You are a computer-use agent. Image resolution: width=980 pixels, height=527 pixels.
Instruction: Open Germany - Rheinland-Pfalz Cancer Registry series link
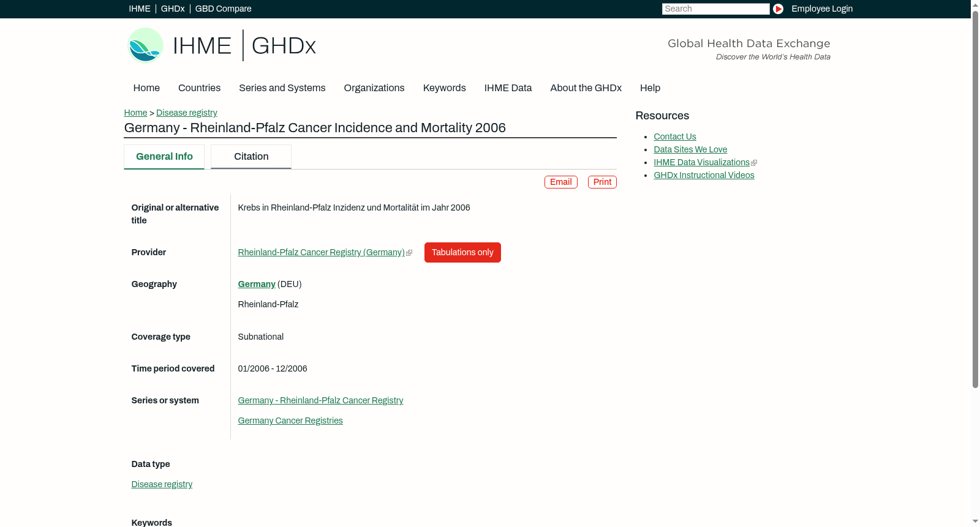(321, 400)
